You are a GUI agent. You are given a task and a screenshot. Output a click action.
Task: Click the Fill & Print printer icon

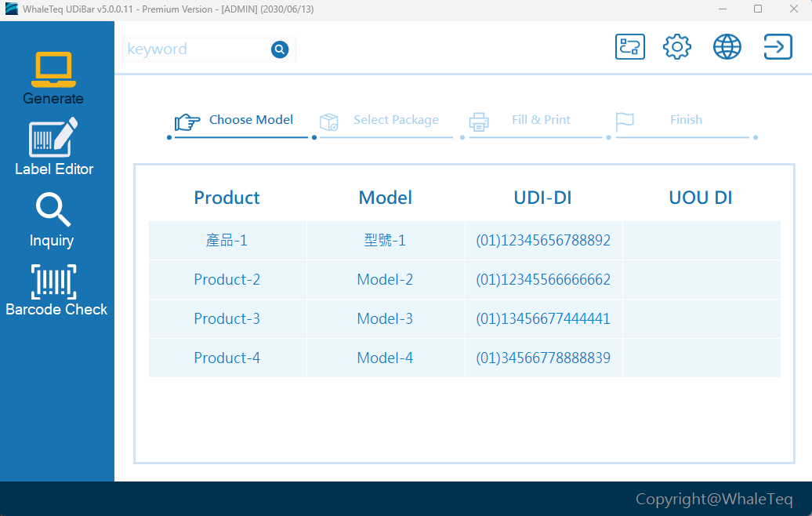478,122
